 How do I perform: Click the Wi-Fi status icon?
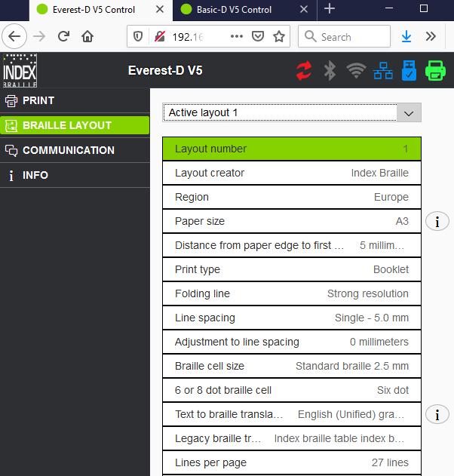pyautogui.click(x=356, y=71)
